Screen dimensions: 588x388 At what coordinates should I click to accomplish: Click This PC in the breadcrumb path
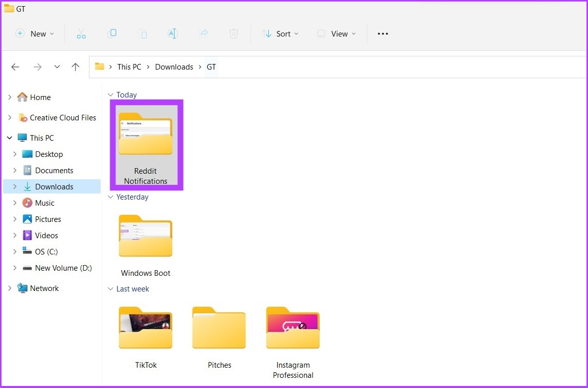coord(130,67)
